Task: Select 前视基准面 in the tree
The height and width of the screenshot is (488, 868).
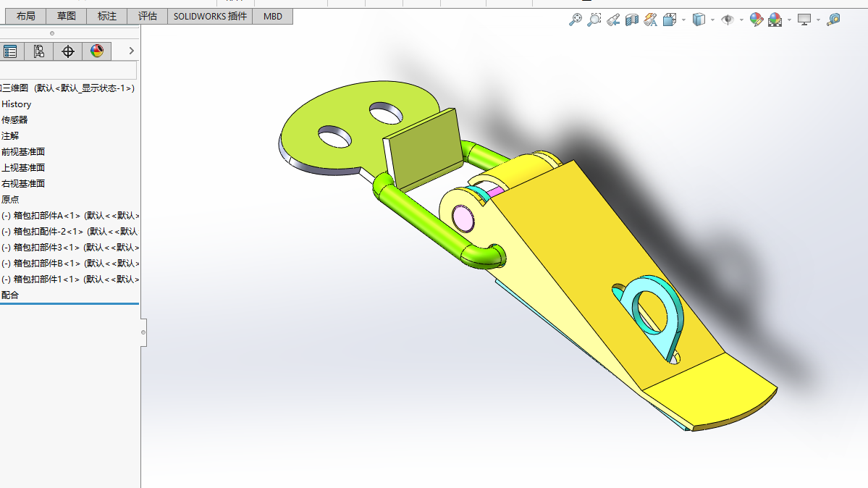Action: click(x=23, y=152)
